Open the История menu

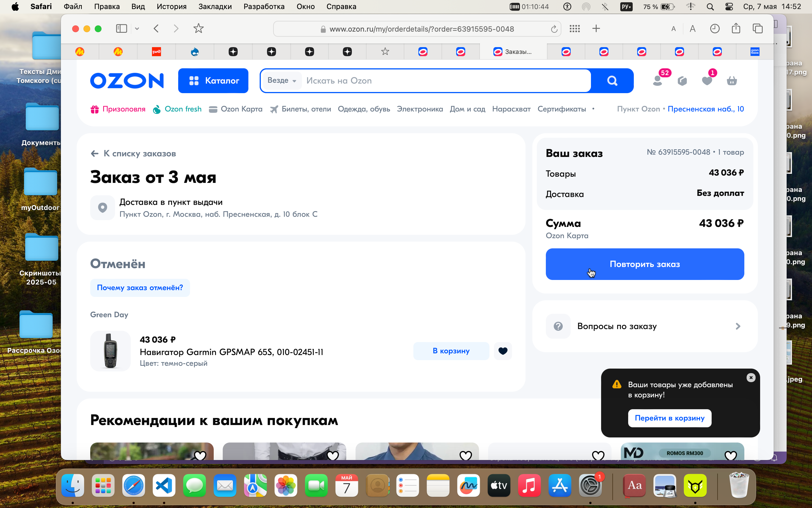pos(171,6)
